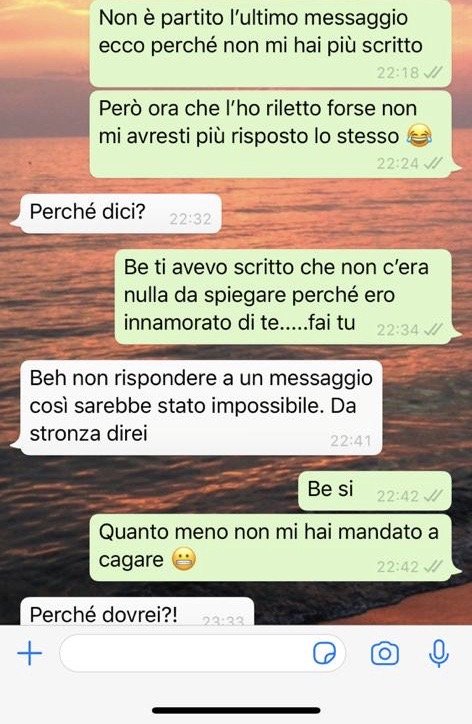Select the 'Be si' message bubble
This screenshot has width=472, height=724.
pos(375,490)
